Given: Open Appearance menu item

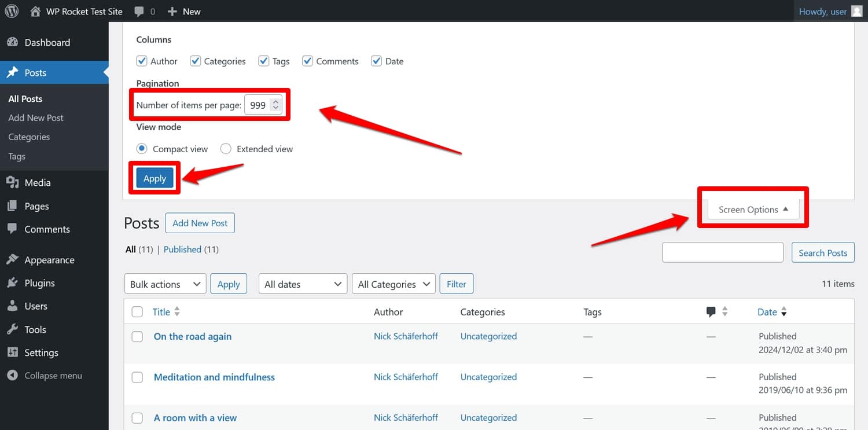Looking at the screenshot, I should pos(54,260).
